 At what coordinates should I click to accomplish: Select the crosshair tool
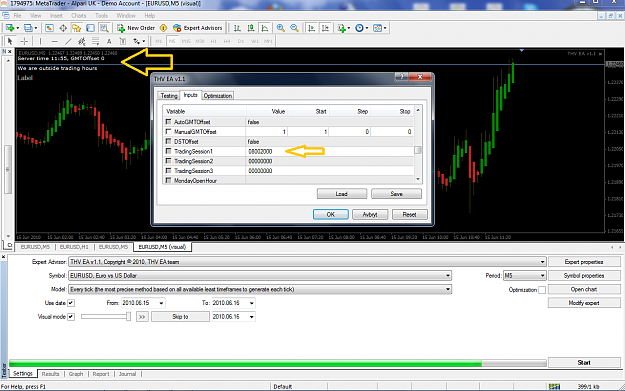pos(24,41)
